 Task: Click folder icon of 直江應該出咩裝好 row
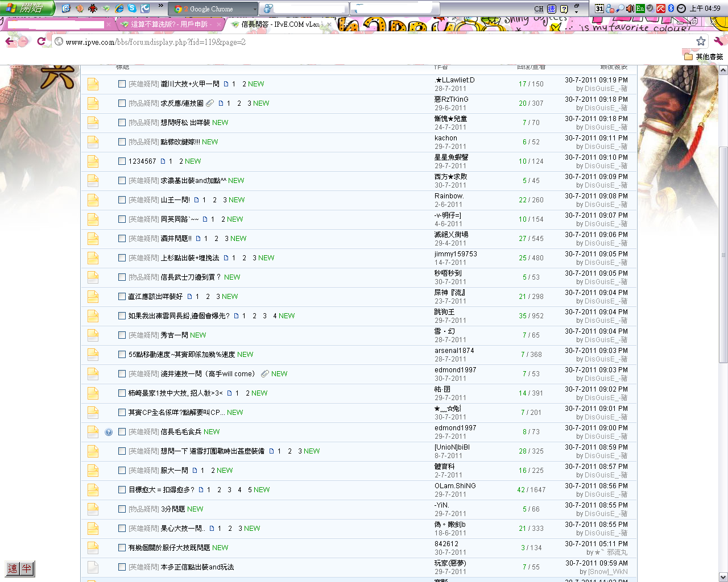[93, 297]
